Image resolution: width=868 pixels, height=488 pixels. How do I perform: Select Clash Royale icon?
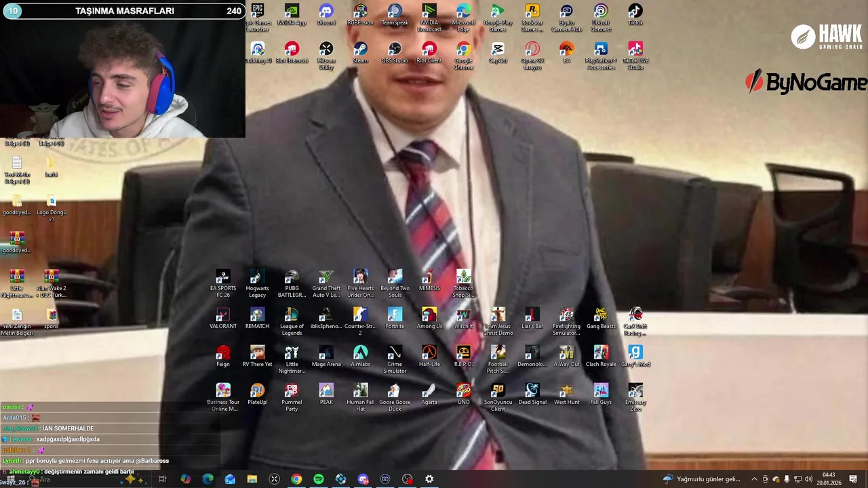601,357
